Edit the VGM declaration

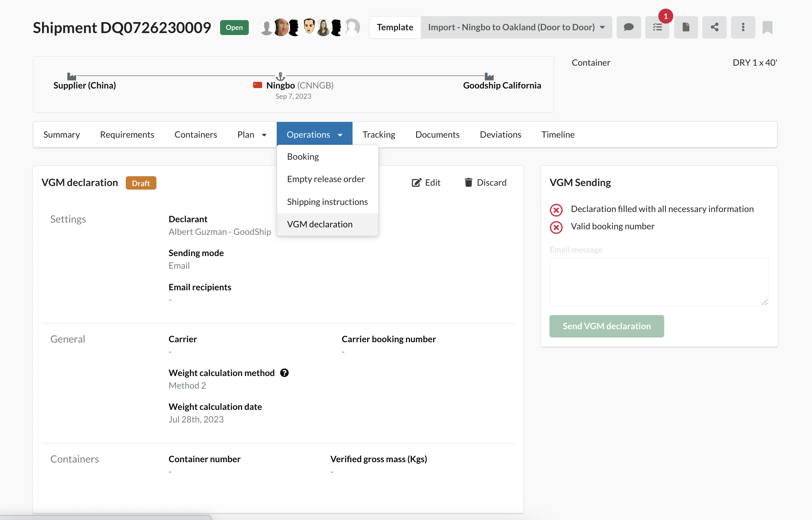click(x=426, y=183)
